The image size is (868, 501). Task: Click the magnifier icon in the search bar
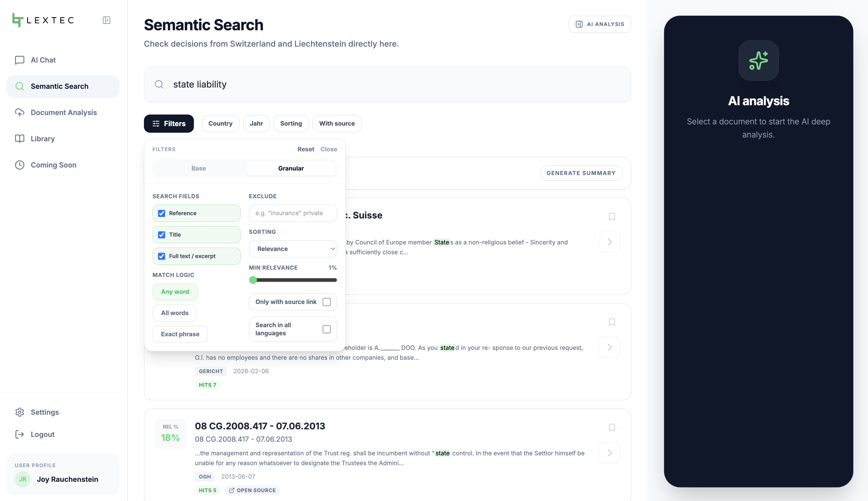pyautogui.click(x=159, y=84)
